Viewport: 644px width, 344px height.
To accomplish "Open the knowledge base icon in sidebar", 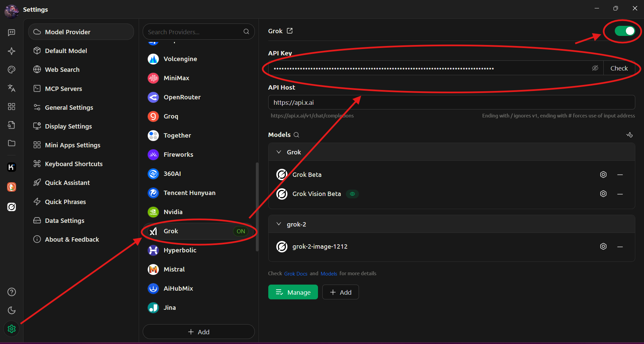I will [11, 125].
